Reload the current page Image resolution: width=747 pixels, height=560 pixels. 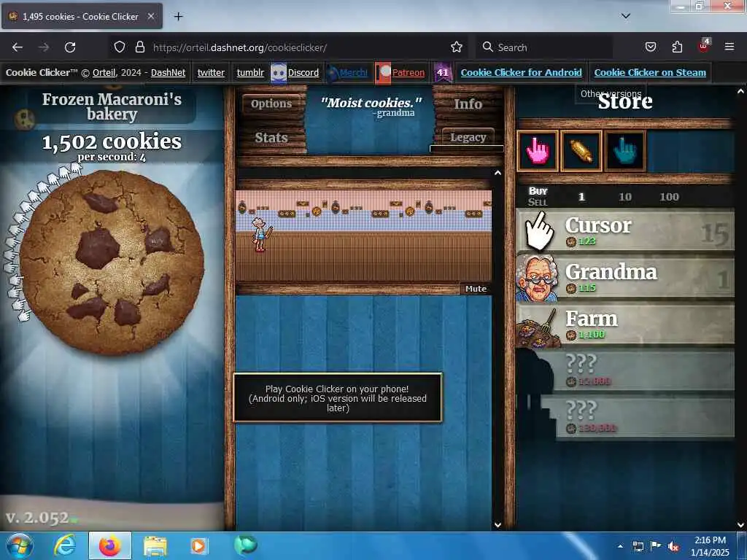[70, 47]
